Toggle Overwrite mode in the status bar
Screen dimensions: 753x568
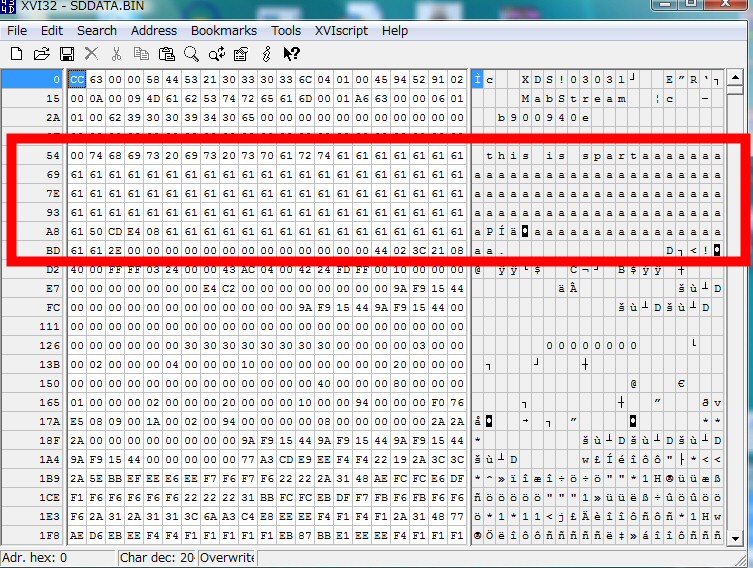pyautogui.click(x=227, y=558)
